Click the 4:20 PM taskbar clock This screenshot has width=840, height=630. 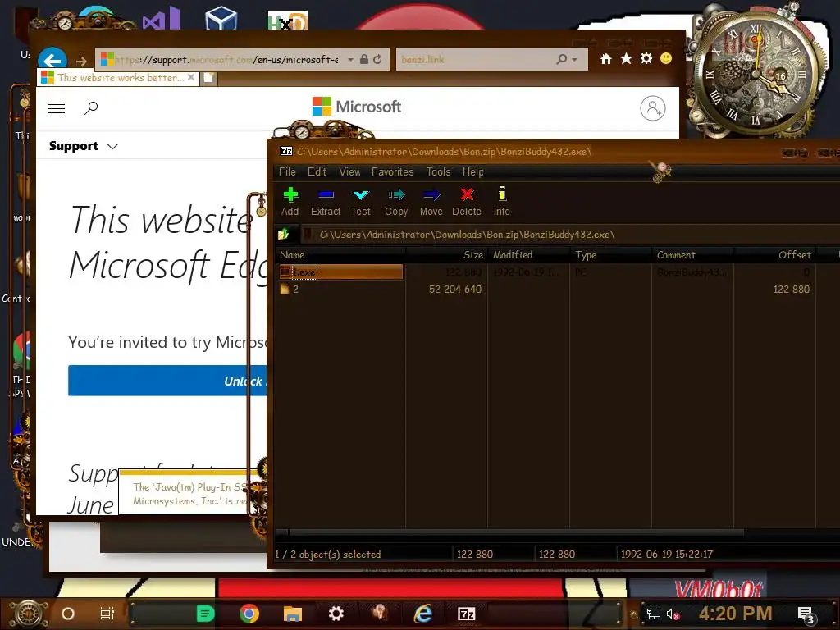(736, 614)
